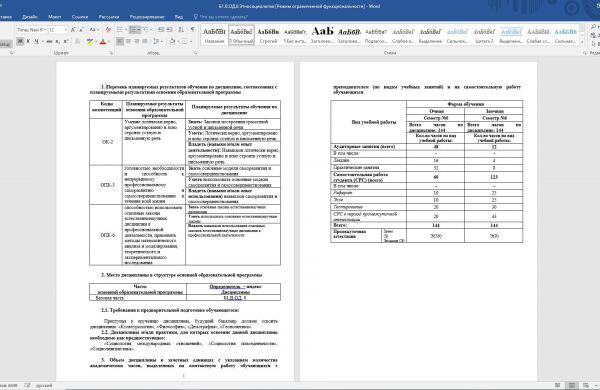Decrease font size with shrink font icon
The width and height of the screenshot is (600, 390).
(x=82, y=29)
